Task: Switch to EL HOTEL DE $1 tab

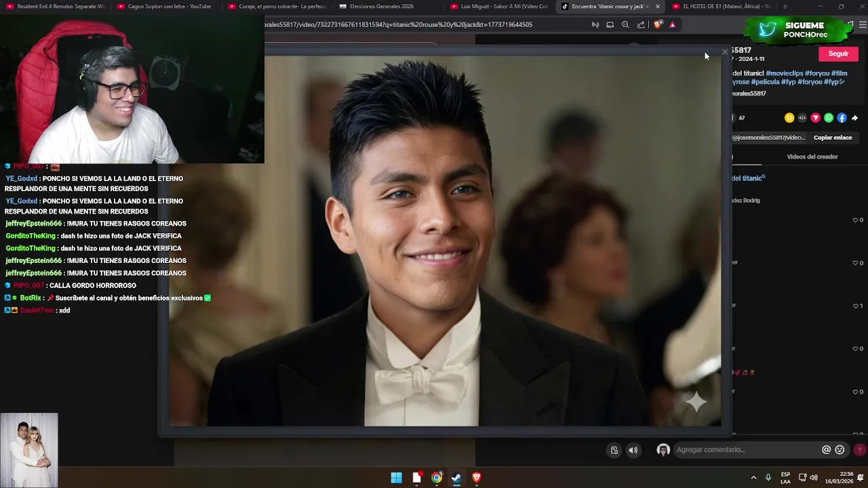Action: (x=721, y=6)
